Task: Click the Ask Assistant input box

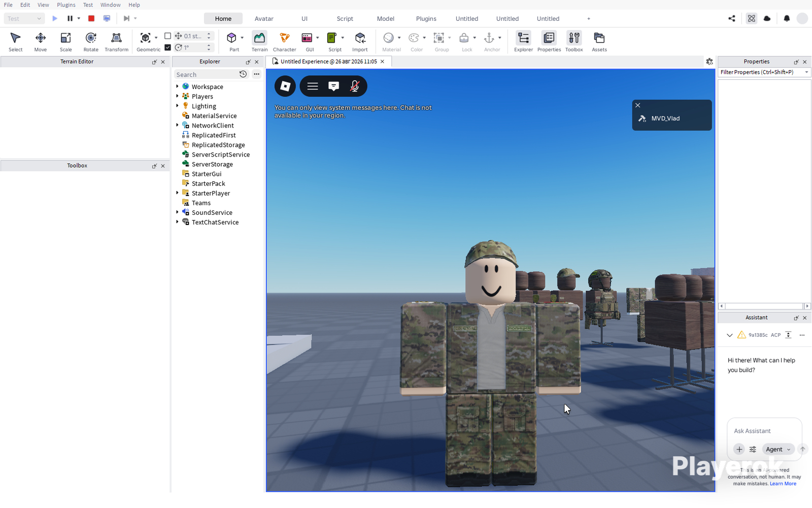Action: (764, 431)
